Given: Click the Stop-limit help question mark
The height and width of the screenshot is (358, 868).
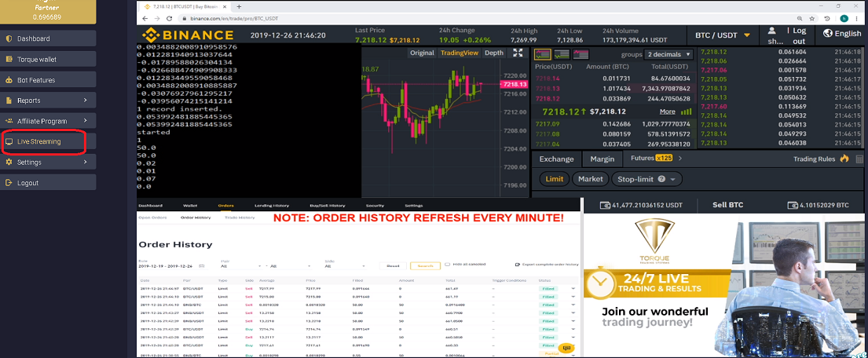Looking at the screenshot, I should click(661, 179).
